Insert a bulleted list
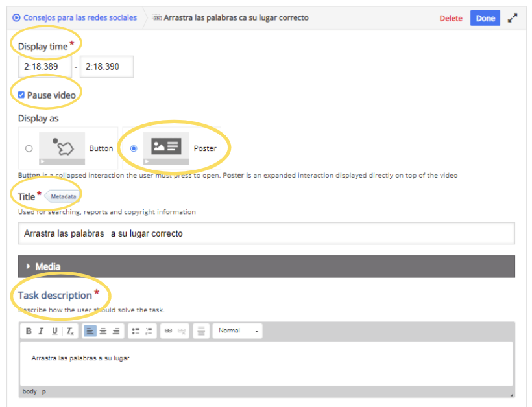532x407 pixels. coord(136,331)
